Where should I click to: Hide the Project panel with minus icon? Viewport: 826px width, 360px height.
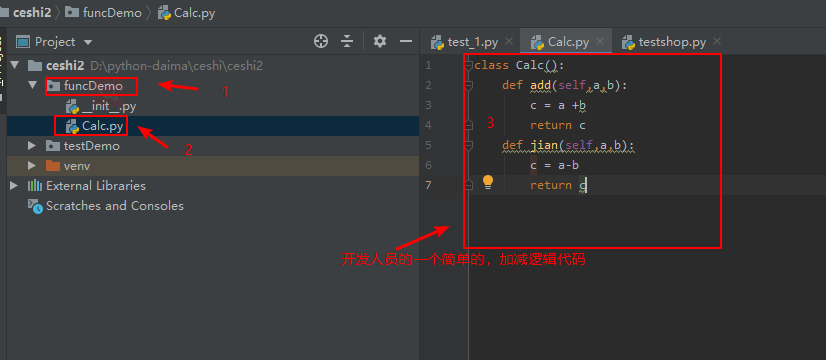(x=405, y=41)
